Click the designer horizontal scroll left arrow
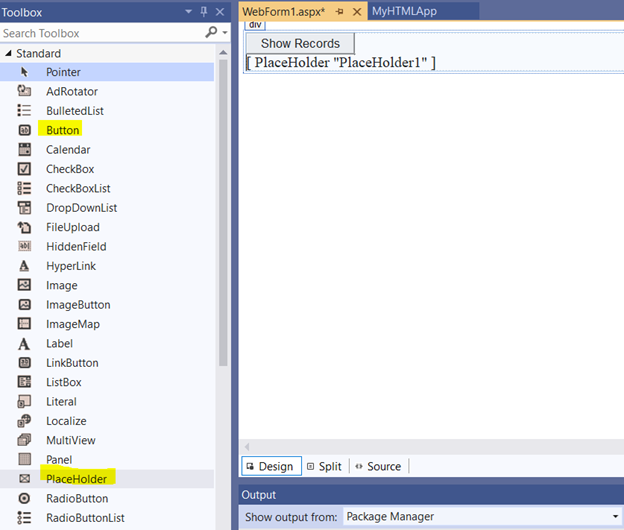 click(x=247, y=446)
